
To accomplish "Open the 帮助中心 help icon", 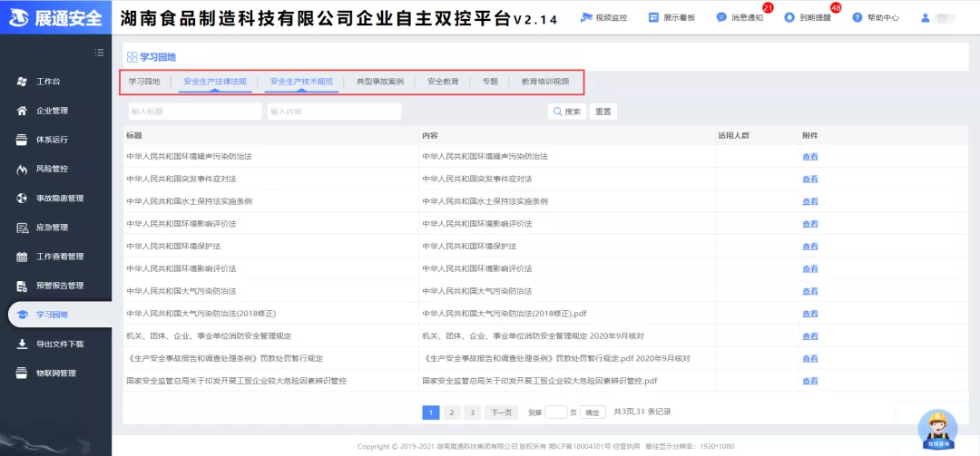I will point(857,17).
